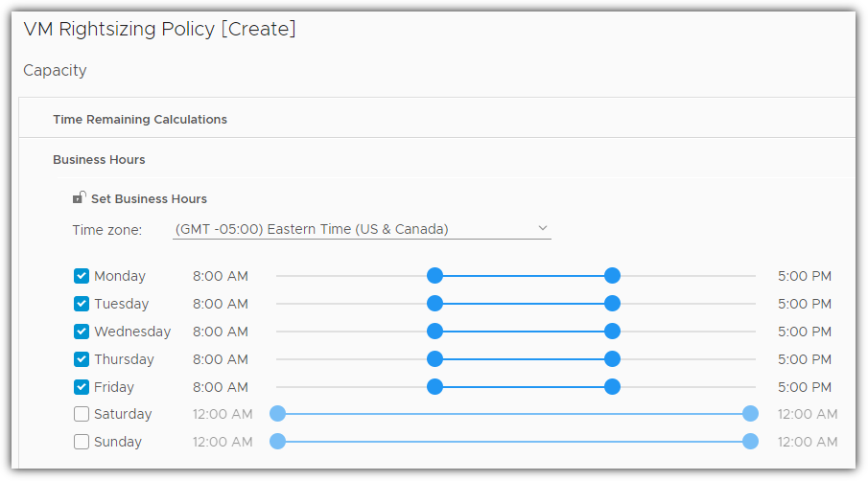Uncheck the Friday checkbox

tap(82, 387)
